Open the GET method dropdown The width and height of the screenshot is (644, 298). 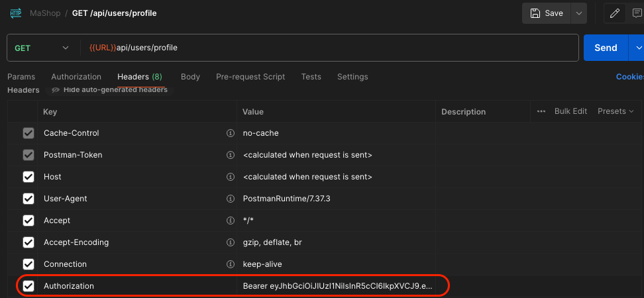42,48
